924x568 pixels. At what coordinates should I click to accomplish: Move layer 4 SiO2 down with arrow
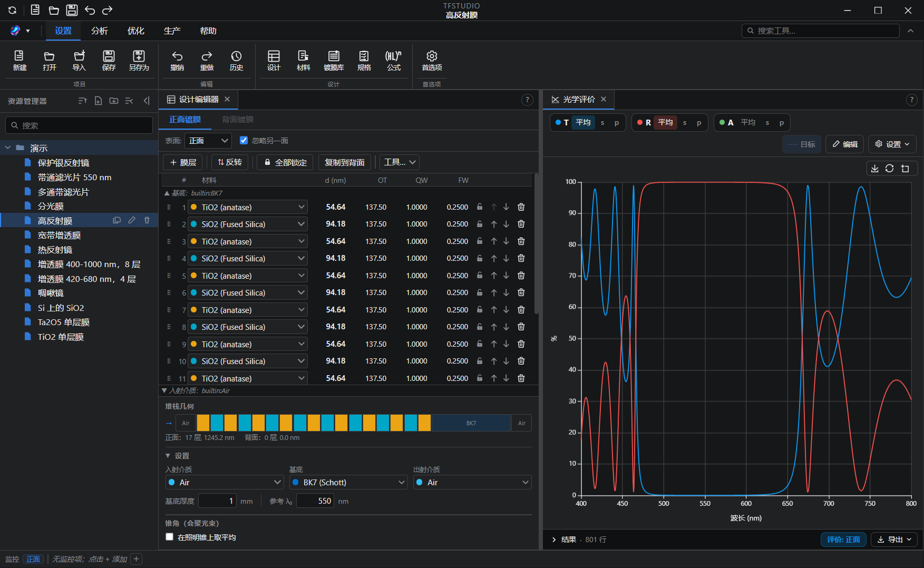coord(506,258)
